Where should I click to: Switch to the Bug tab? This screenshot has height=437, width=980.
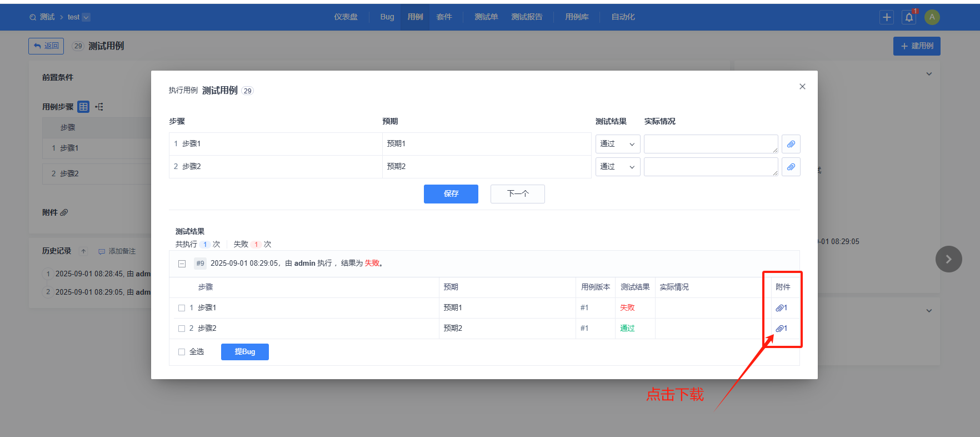click(x=387, y=17)
